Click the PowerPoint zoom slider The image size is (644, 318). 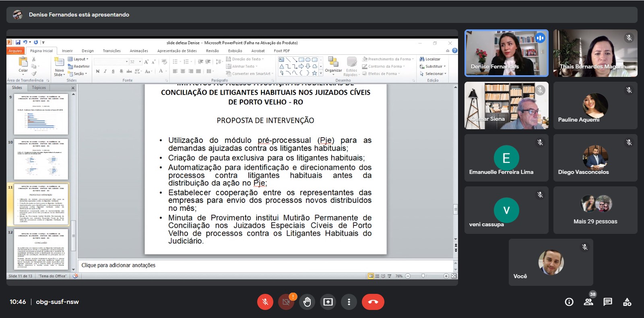(x=423, y=276)
